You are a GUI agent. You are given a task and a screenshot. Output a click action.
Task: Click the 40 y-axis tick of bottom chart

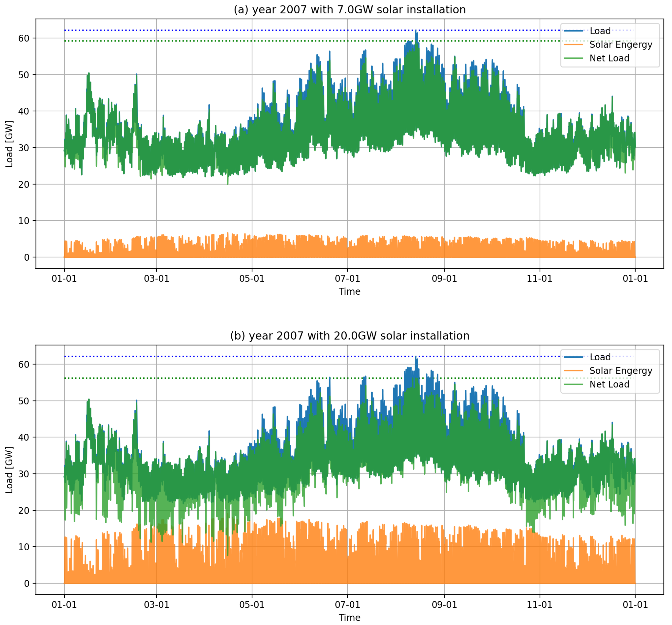[24, 437]
